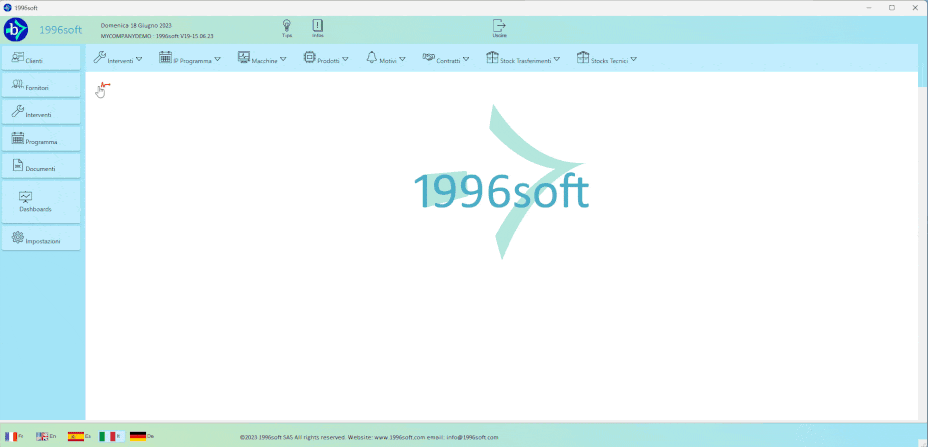The image size is (928, 447).
Task: Expand the Stocks Tecnici dropdown arrow
Action: 633,59
